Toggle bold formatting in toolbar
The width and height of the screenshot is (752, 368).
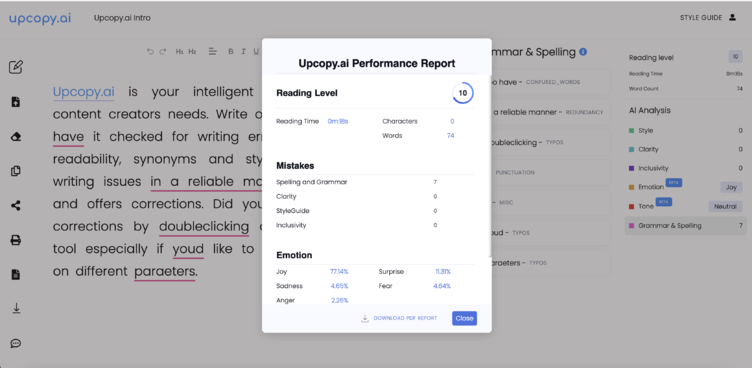tap(231, 52)
